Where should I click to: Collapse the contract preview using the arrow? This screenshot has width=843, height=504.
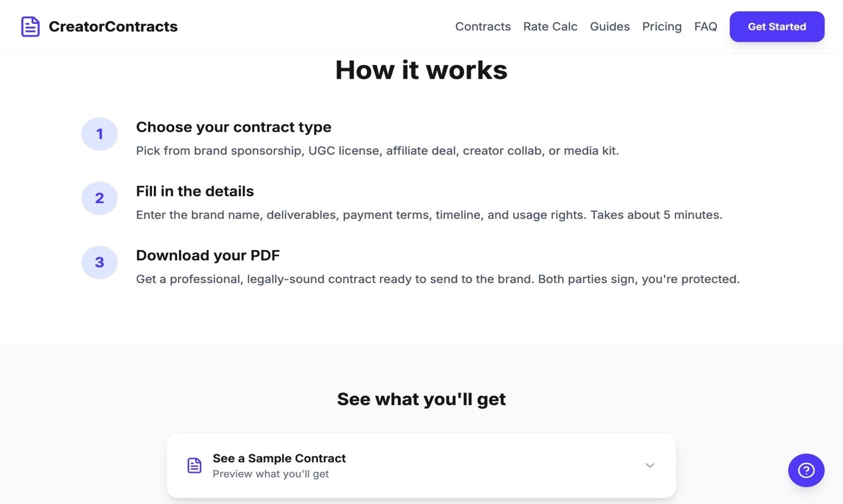click(650, 466)
